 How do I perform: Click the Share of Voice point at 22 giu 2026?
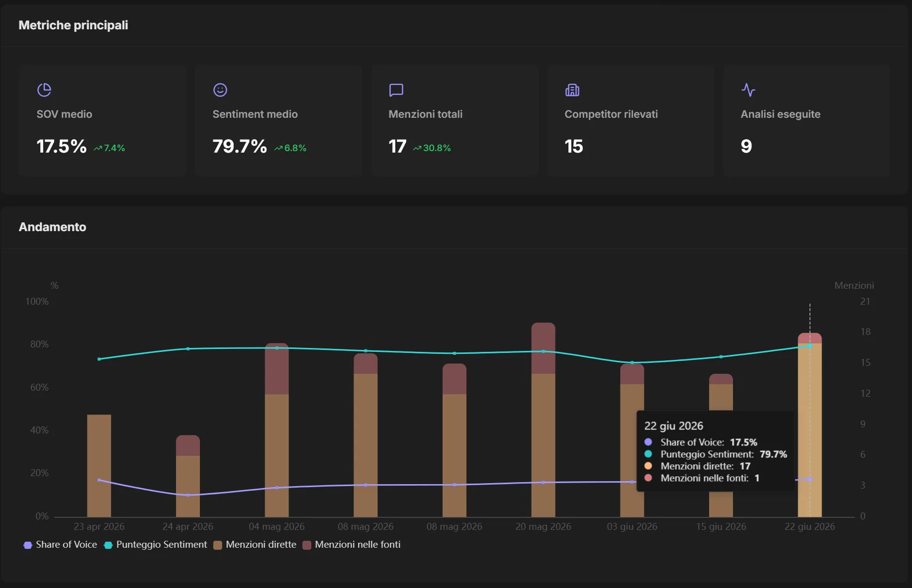coord(810,479)
